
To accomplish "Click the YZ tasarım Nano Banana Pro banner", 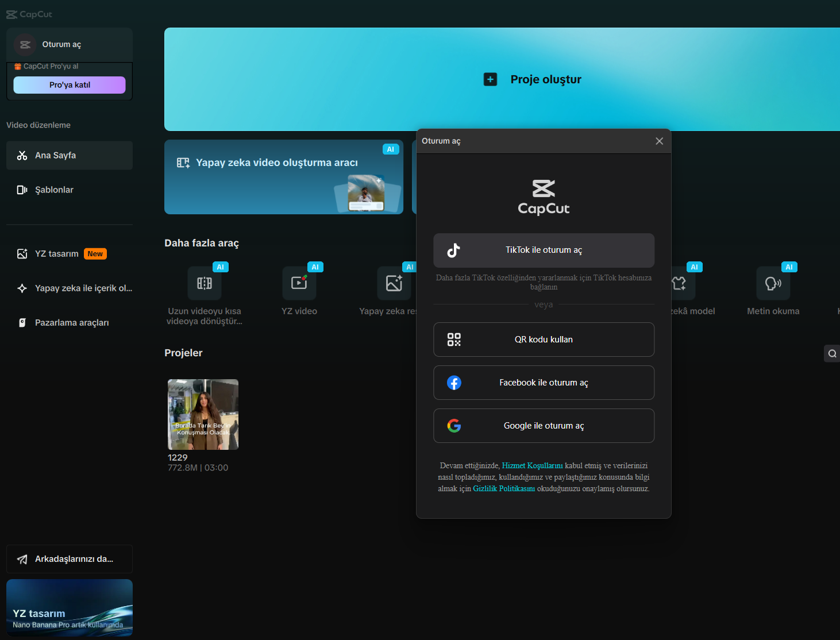I will (x=70, y=608).
